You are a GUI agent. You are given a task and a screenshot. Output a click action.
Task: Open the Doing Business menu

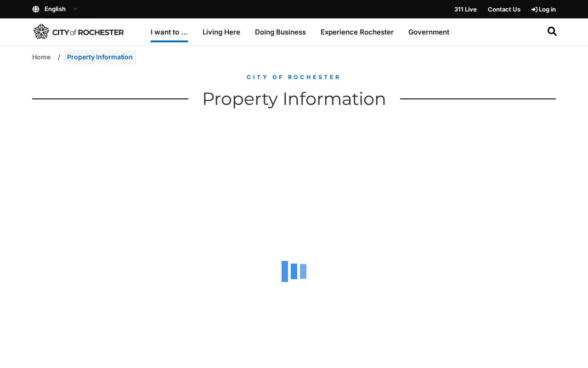[280, 32]
